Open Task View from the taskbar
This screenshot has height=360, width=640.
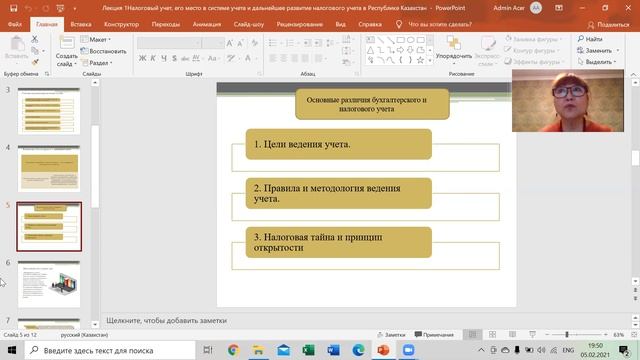tap(208, 350)
